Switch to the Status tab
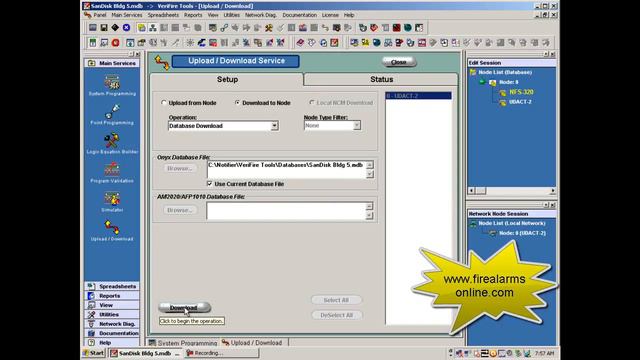The width and height of the screenshot is (640, 360). click(381, 80)
